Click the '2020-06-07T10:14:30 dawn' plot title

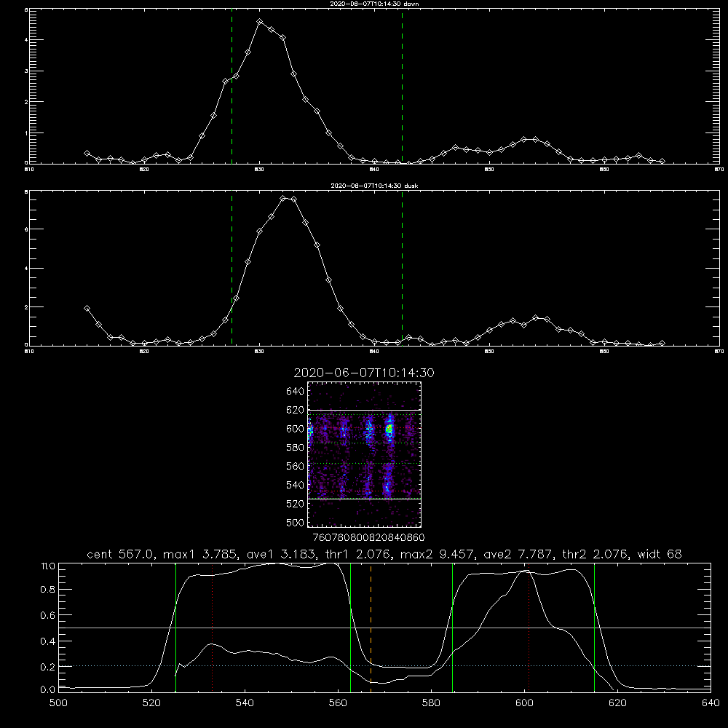[374, 4]
